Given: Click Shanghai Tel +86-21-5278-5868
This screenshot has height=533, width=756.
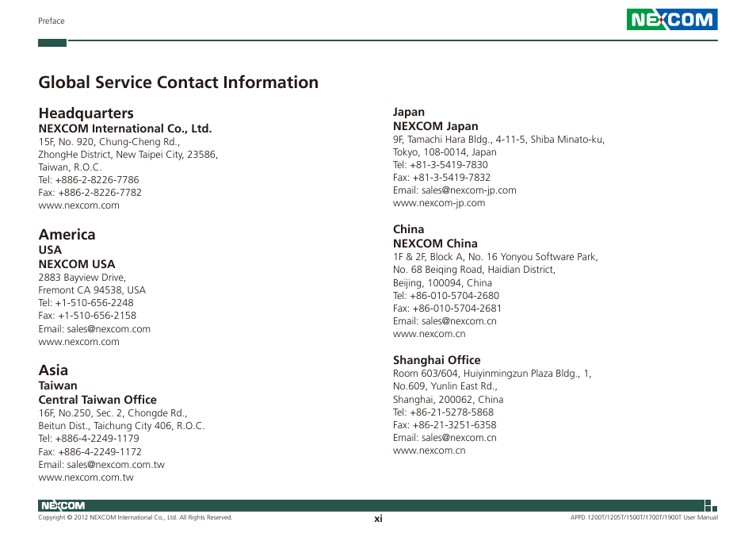Looking at the screenshot, I should [443, 412].
